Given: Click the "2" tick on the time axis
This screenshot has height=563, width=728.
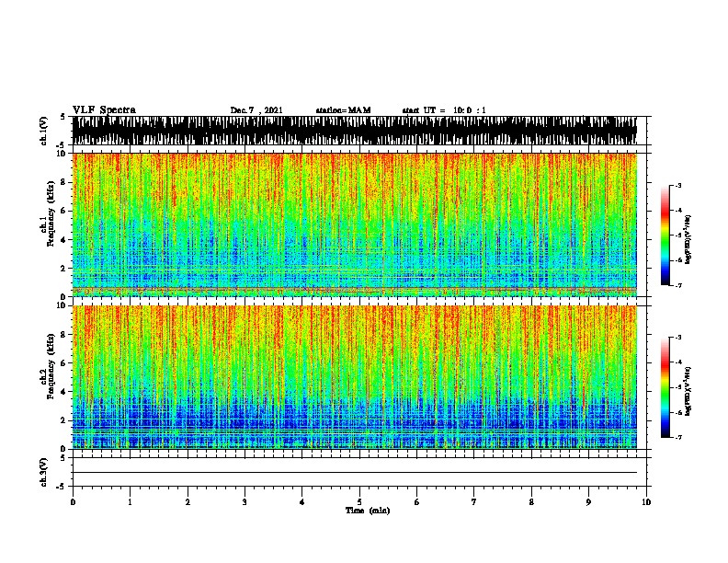Looking at the screenshot, I should coord(188,502).
